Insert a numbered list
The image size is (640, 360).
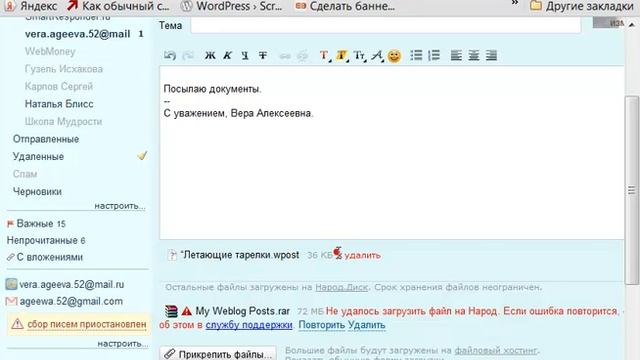[x=434, y=55]
